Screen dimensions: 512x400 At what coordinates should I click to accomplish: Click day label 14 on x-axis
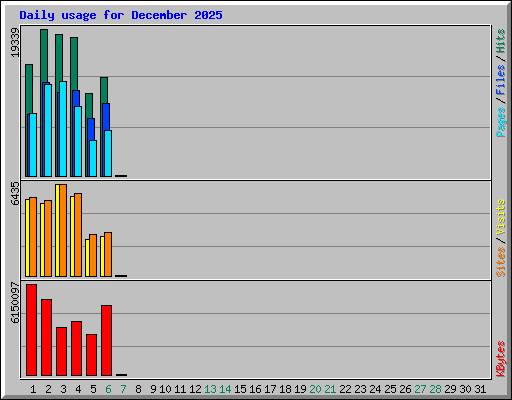(x=225, y=389)
